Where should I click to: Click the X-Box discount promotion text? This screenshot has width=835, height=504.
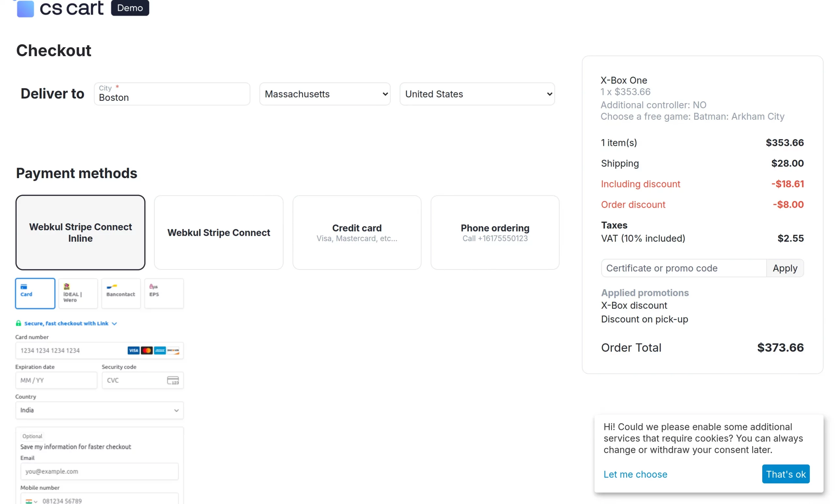tap(634, 305)
